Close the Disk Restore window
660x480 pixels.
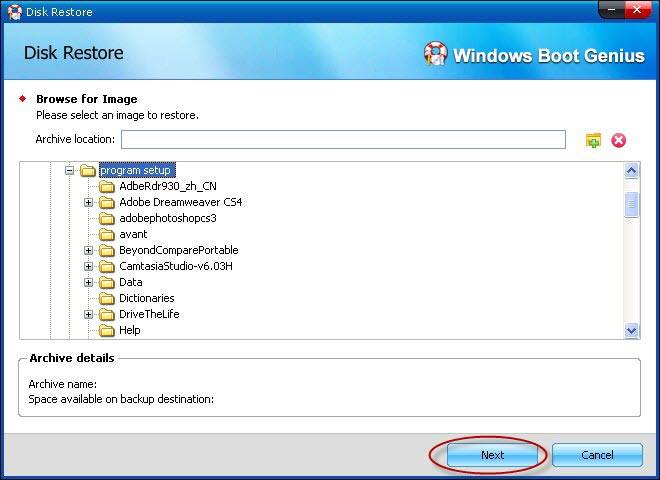638,10
